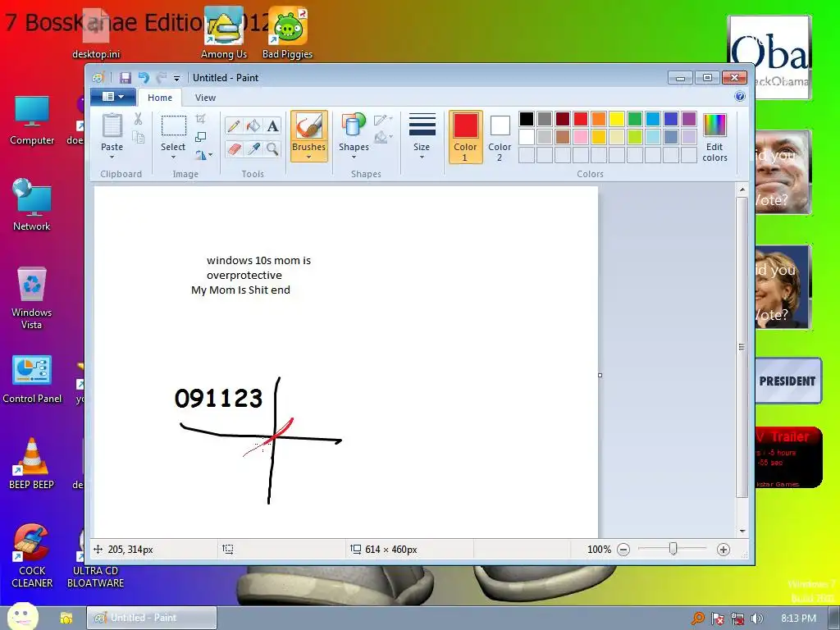Open the Network desktop icon
Viewport: 840px width, 630px height.
coord(32,204)
